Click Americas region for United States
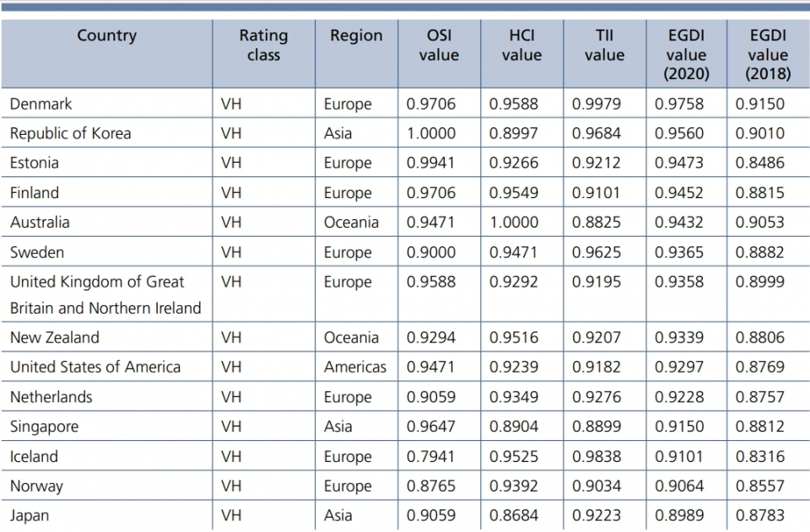 (x=355, y=367)
